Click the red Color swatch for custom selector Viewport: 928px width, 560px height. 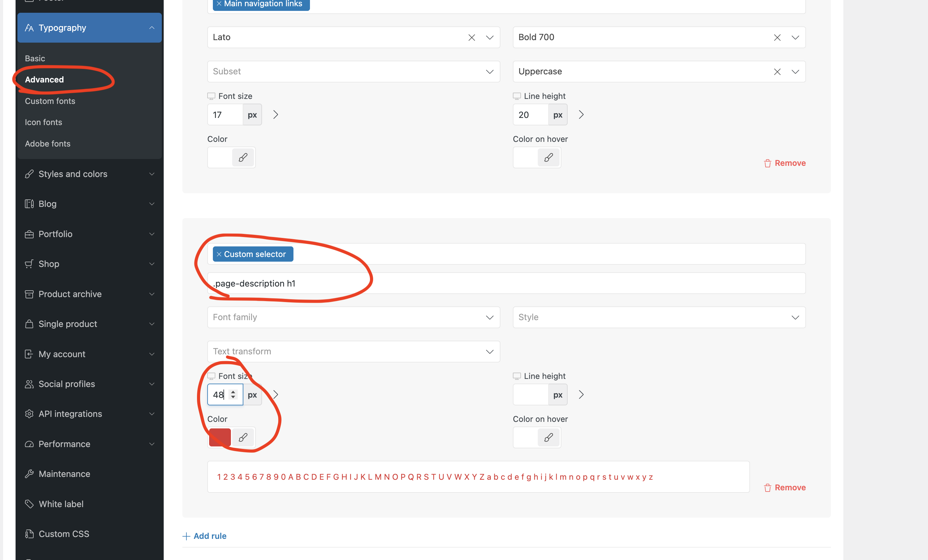pyautogui.click(x=220, y=437)
